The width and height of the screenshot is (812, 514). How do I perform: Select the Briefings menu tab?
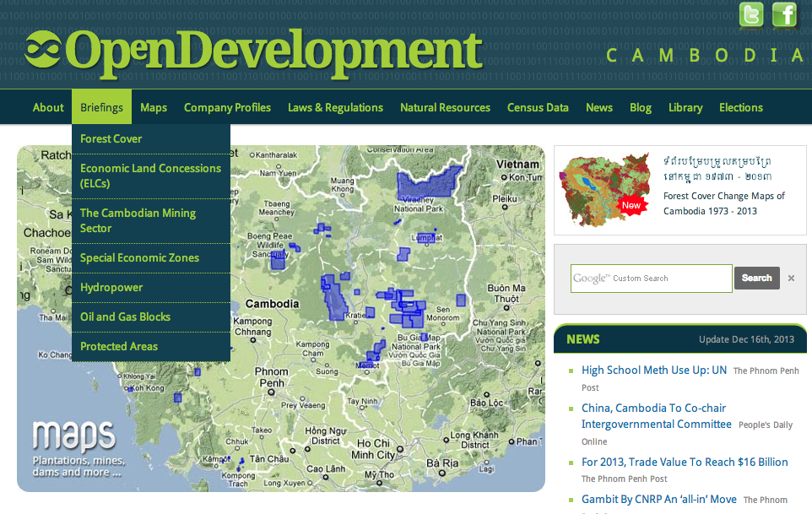click(101, 108)
